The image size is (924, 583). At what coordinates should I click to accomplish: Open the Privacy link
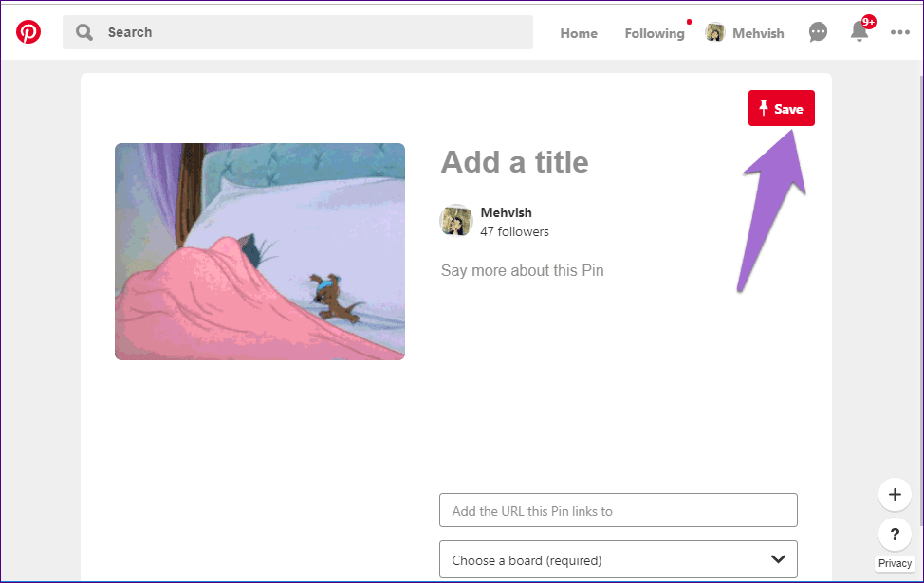click(x=895, y=563)
